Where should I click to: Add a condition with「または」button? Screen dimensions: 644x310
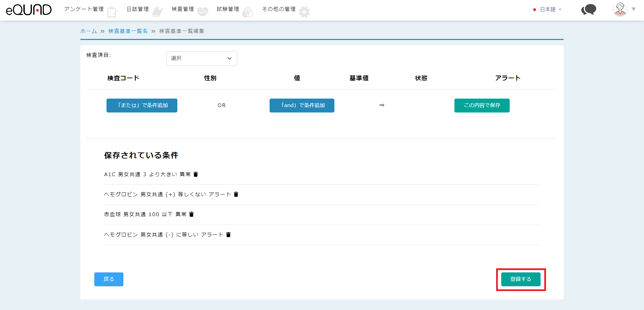(142, 105)
